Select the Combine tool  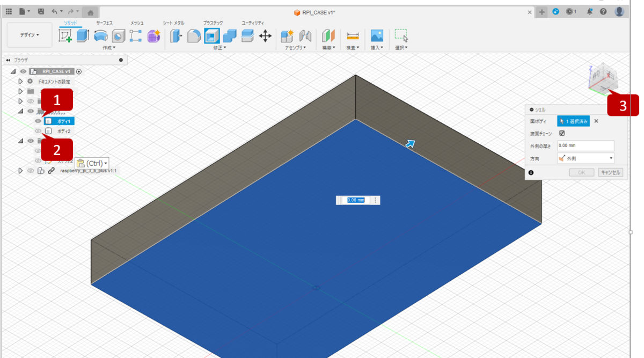[230, 36]
